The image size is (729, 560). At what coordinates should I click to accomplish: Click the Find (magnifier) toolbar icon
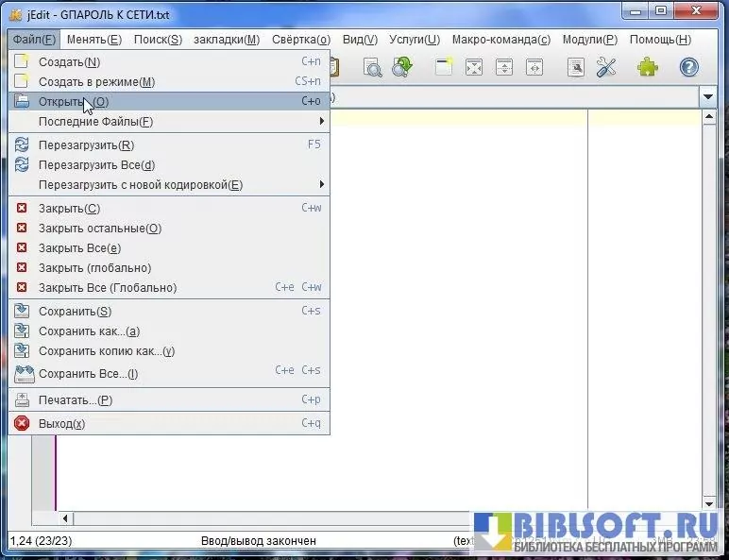(373, 67)
